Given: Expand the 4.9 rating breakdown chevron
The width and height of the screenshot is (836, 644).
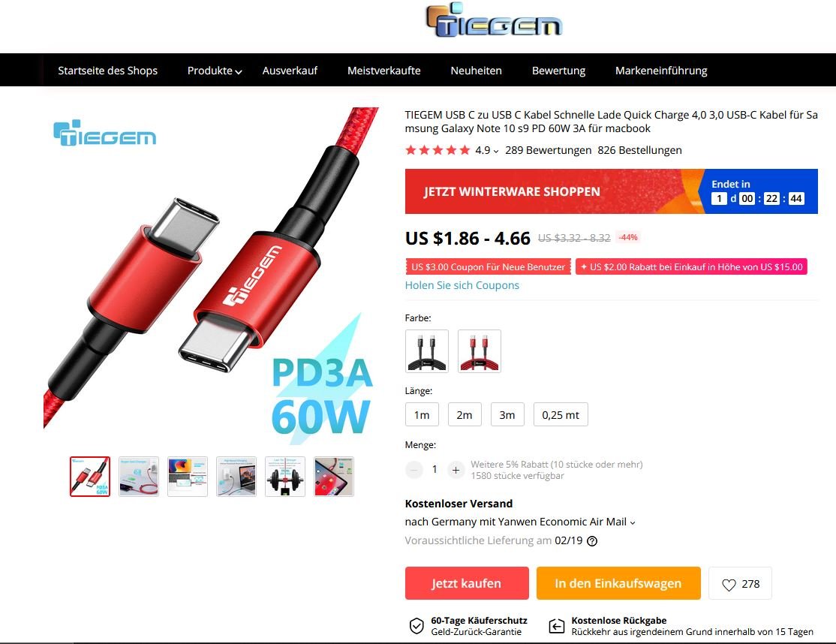Looking at the screenshot, I should [x=496, y=151].
